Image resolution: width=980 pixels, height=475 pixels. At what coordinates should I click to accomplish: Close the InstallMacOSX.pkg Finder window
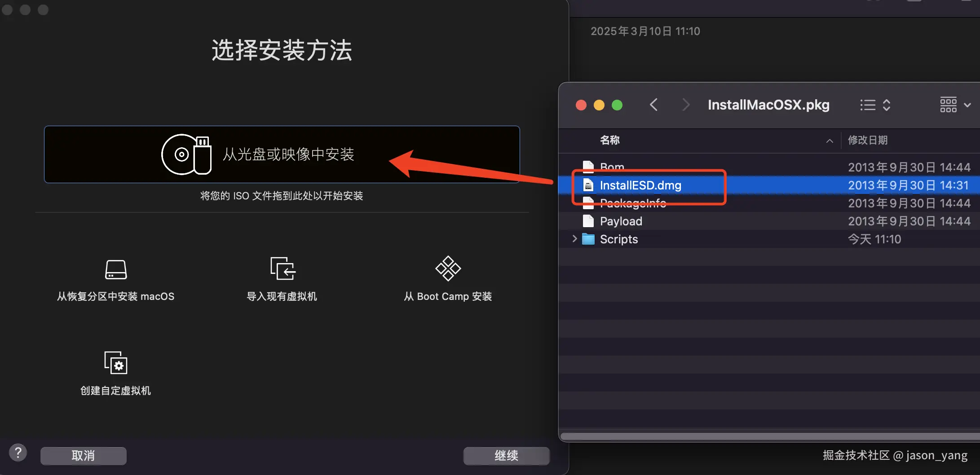[x=581, y=105]
